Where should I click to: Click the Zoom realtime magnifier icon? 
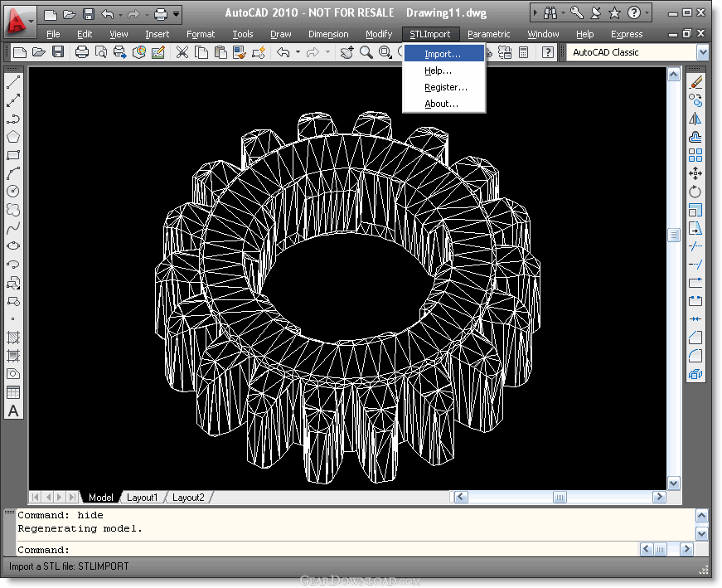pyautogui.click(x=366, y=52)
